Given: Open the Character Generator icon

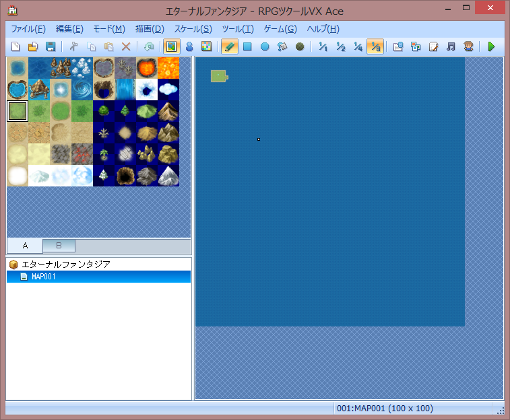Looking at the screenshot, I should (x=468, y=46).
